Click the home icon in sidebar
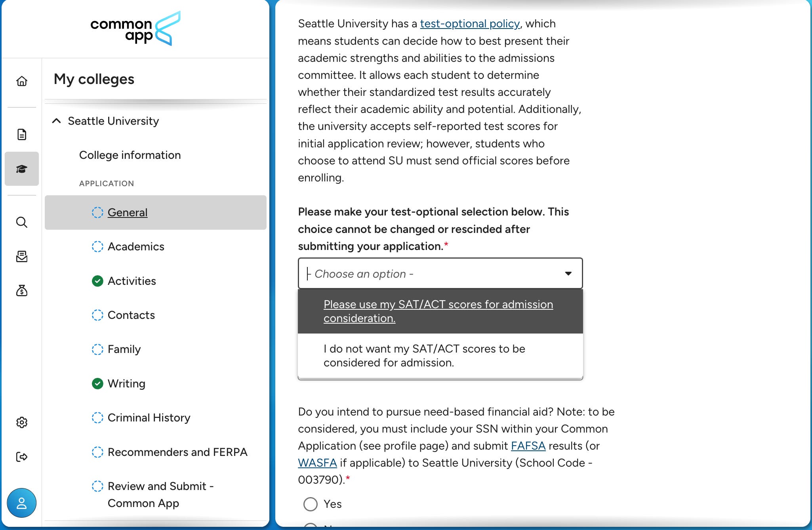The image size is (812, 530). coord(22,81)
